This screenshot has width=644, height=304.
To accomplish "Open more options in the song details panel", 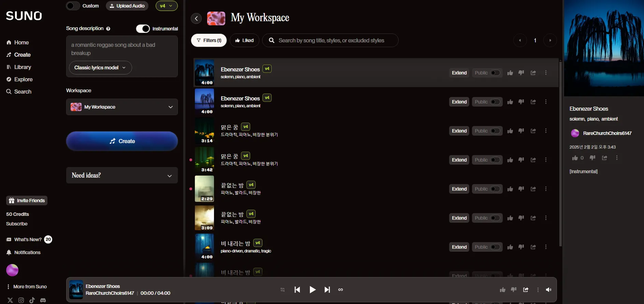I will 617,158.
